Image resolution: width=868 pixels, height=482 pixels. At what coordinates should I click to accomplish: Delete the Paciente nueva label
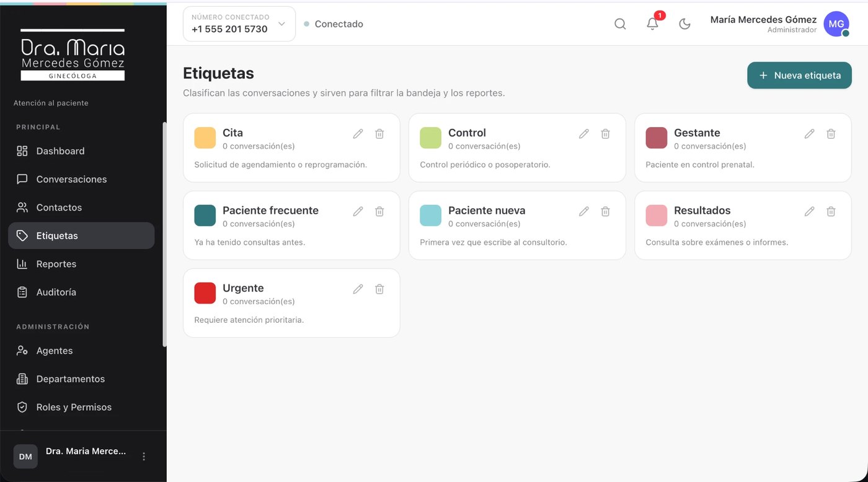pyautogui.click(x=605, y=211)
